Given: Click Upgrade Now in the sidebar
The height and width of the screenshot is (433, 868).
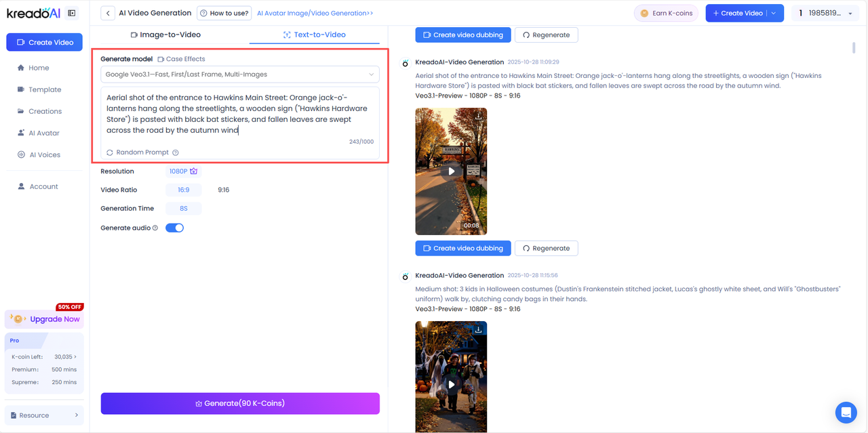Looking at the screenshot, I should pos(54,319).
